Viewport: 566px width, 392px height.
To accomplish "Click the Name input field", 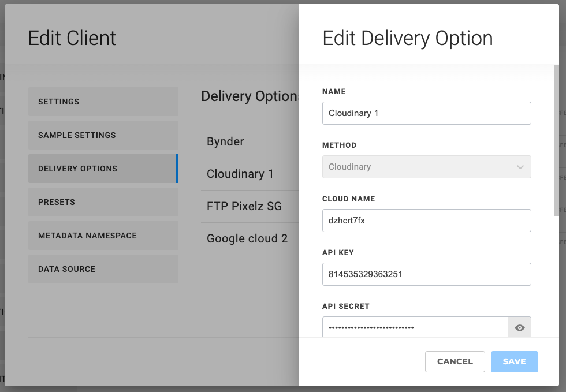I will pyautogui.click(x=426, y=113).
